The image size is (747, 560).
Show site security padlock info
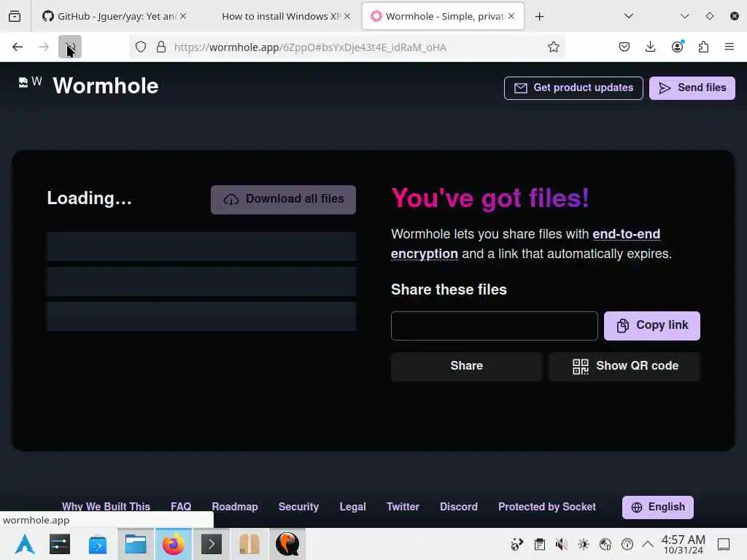(161, 47)
